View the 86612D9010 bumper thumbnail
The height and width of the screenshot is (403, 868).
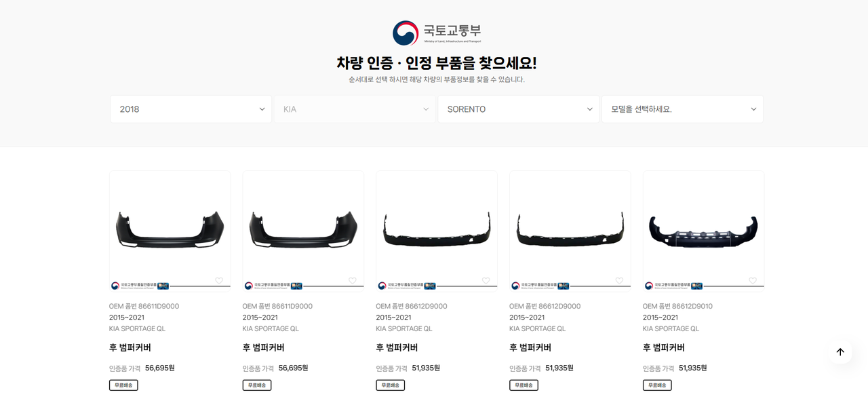pos(703,229)
